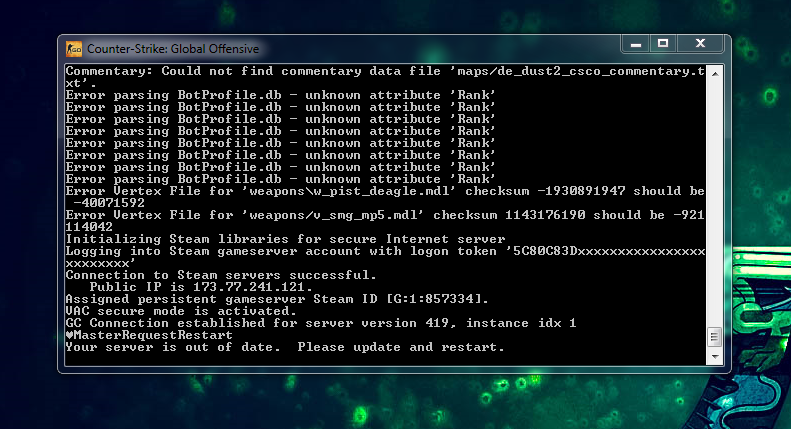Viewport: 791px width, 429px height.
Task: Select the 'VAC secure mode is activated' line
Action: pyautogui.click(x=182, y=311)
